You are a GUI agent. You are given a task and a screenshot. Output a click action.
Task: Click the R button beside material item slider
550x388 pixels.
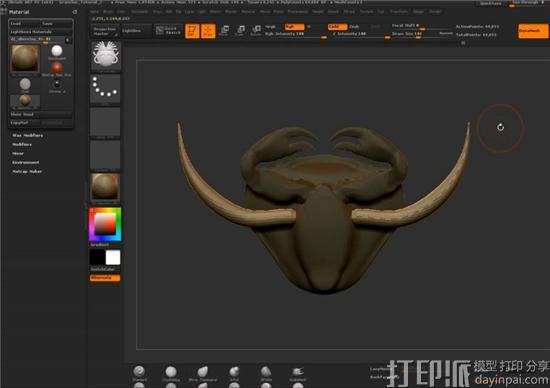68,40
